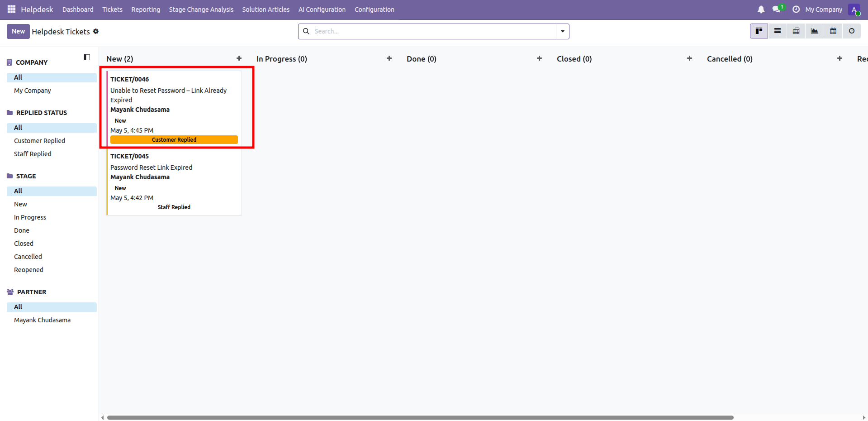Click the Staff Replied label on TICKET/0045

click(174, 207)
